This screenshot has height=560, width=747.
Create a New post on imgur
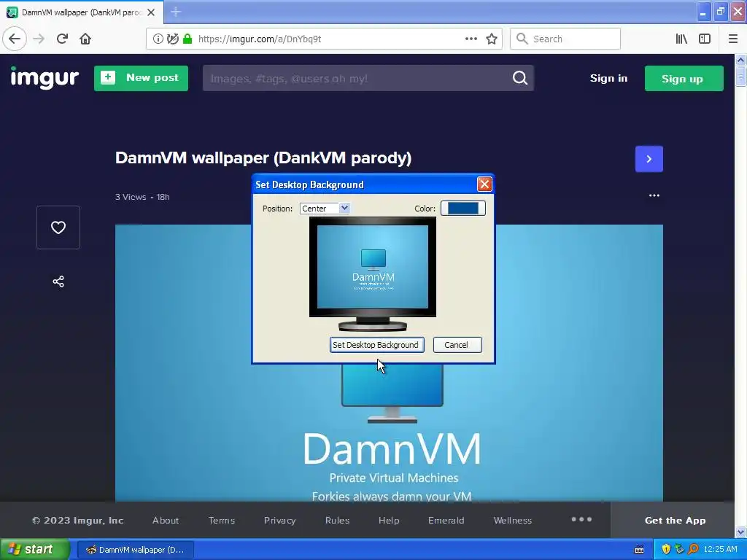[141, 78]
